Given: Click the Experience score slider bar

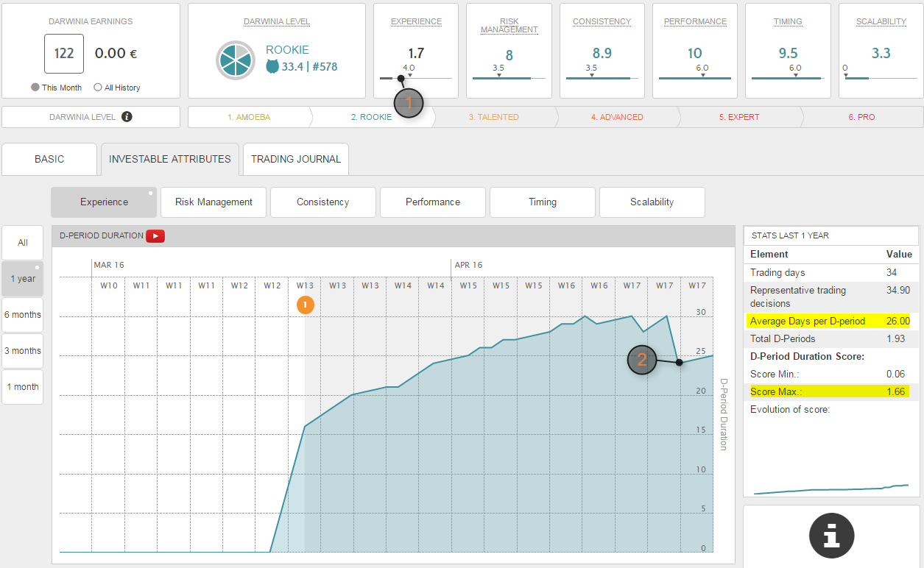Looking at the screenshot, I should point(415,78).
